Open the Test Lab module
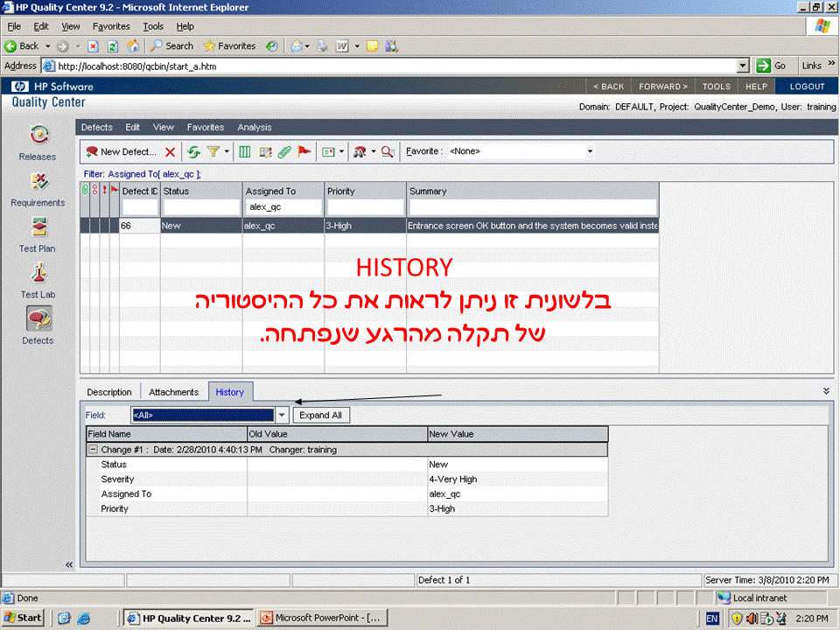Image resolution: width=840 pixels, height=630 pixels. [x=38, y=281]
